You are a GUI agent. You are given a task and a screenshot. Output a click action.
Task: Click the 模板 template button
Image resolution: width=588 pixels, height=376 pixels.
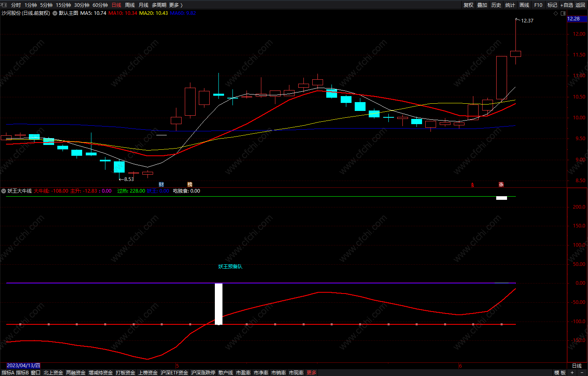[x=560, y=373]
